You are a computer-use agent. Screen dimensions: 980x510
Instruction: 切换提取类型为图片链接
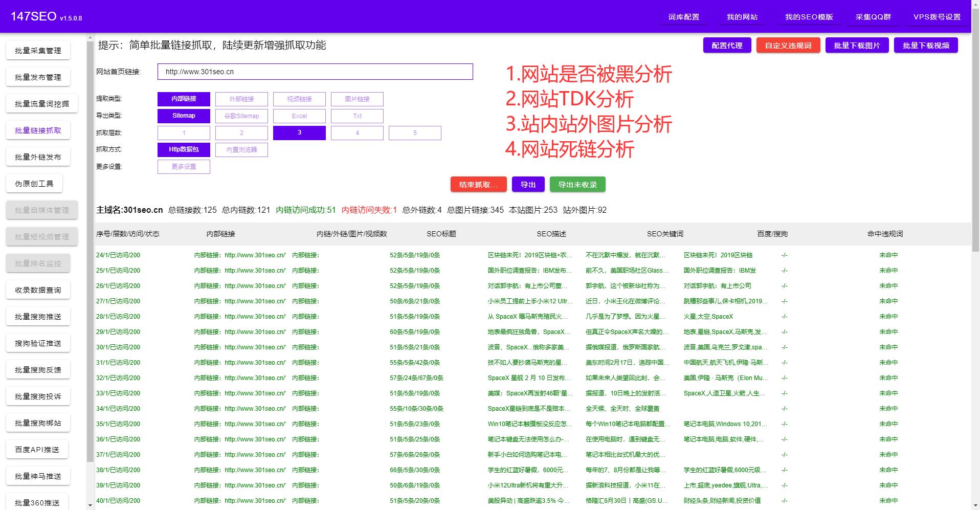[357, 99]
